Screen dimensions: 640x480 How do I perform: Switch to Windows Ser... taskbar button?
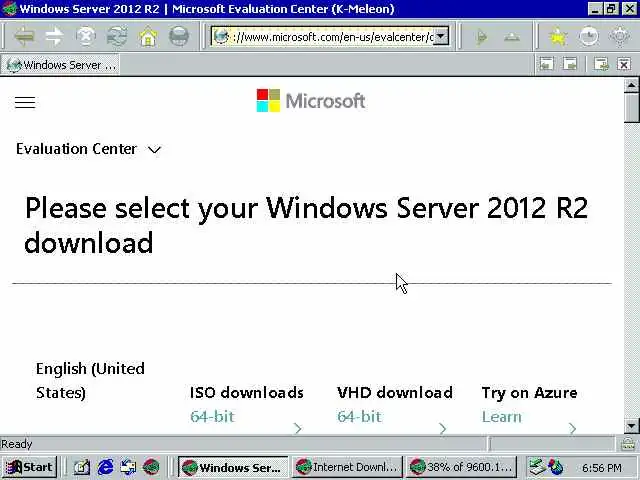(233, 467)
